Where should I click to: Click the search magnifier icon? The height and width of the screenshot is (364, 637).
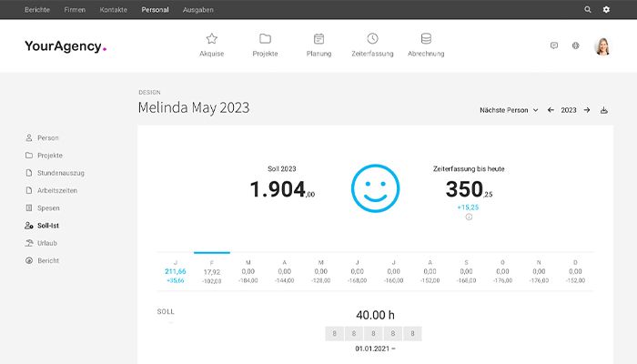point(588,9)
